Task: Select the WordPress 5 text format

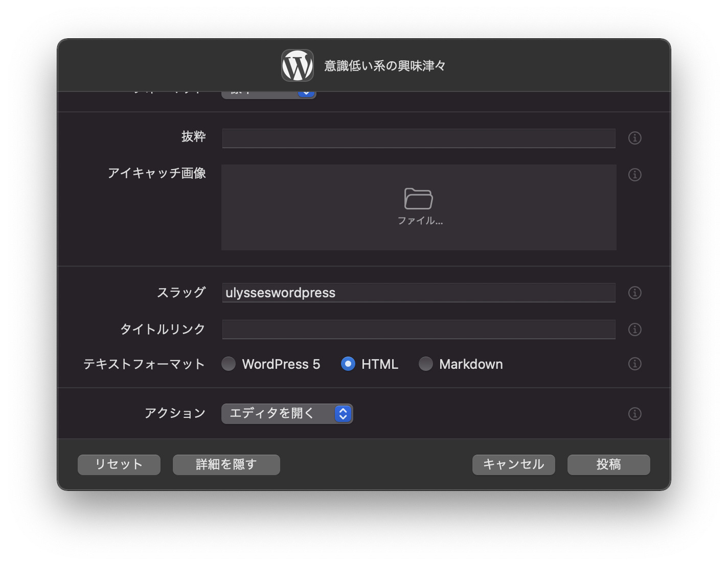Action: tap(229, 364)
